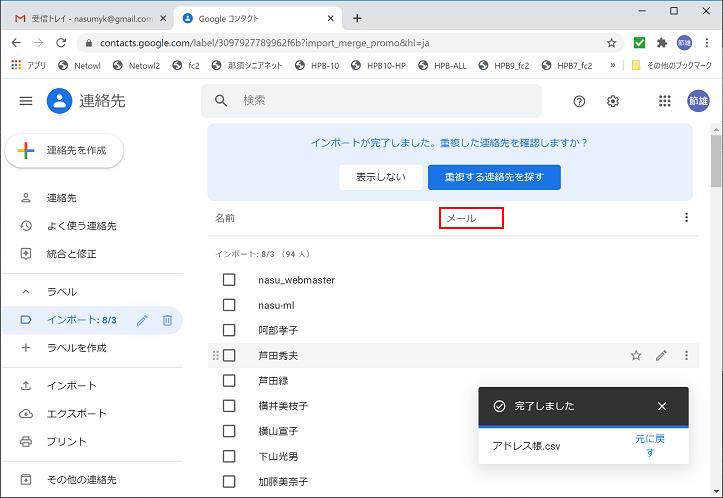Click the 表示しない button

[380, 177]
